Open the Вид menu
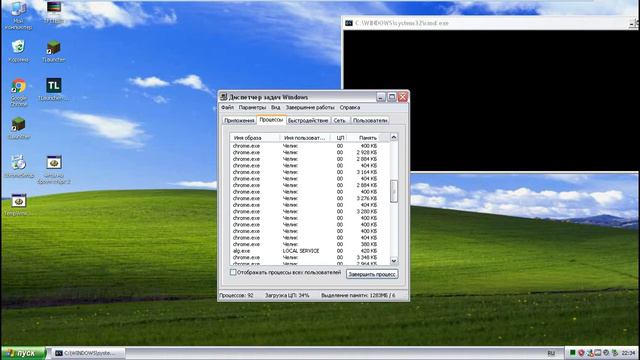The height and width of the screenshot is (360, 640). point(276,107)
